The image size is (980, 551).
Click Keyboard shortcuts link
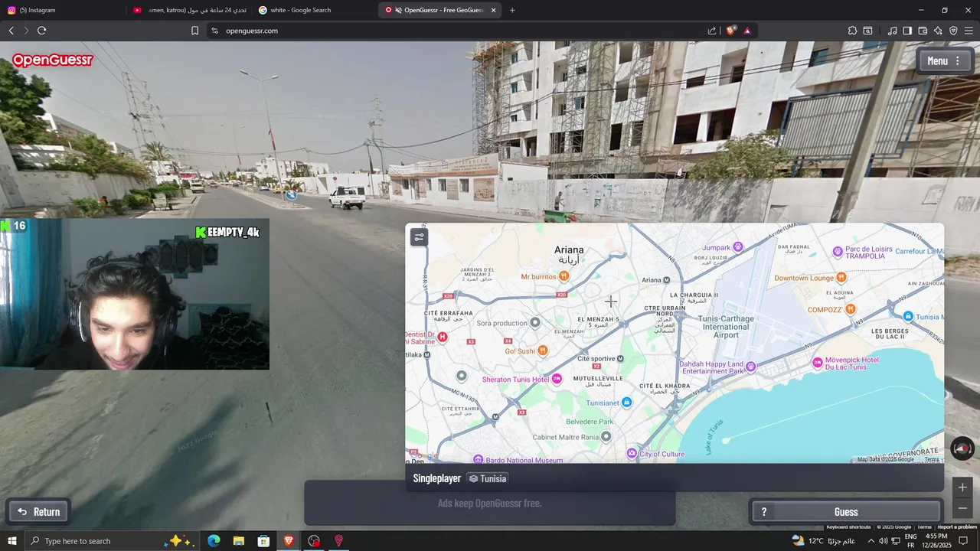(848, 527)
